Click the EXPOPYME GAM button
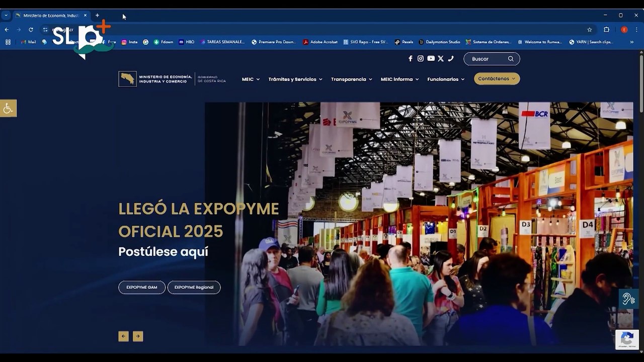The image size is (644, 362). pyautogui.click(x=142, y=288)
